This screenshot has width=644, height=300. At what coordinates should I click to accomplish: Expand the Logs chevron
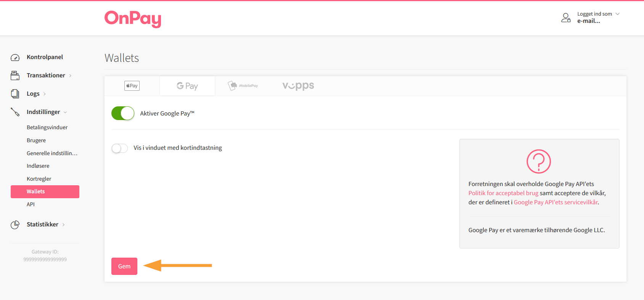45,94
